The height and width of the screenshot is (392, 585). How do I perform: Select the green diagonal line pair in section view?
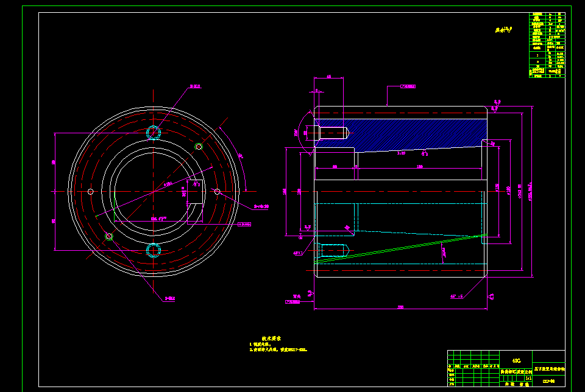(401, 249)
